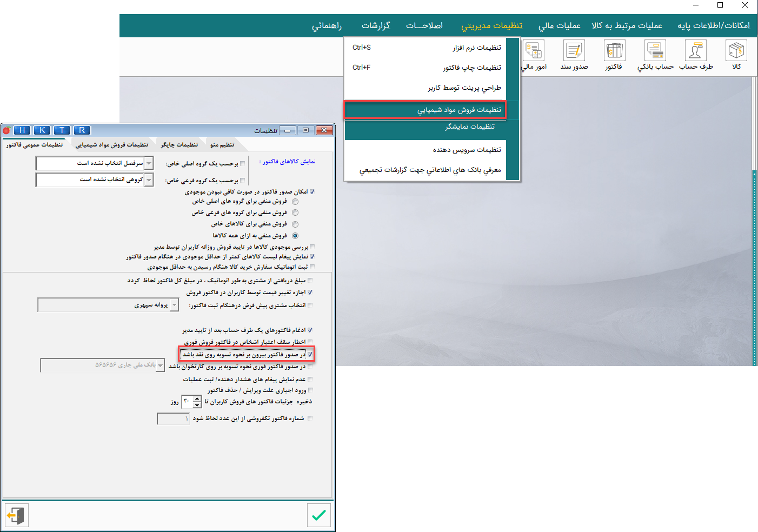Open the امور مالي financial icon

[x=534, y=55]
